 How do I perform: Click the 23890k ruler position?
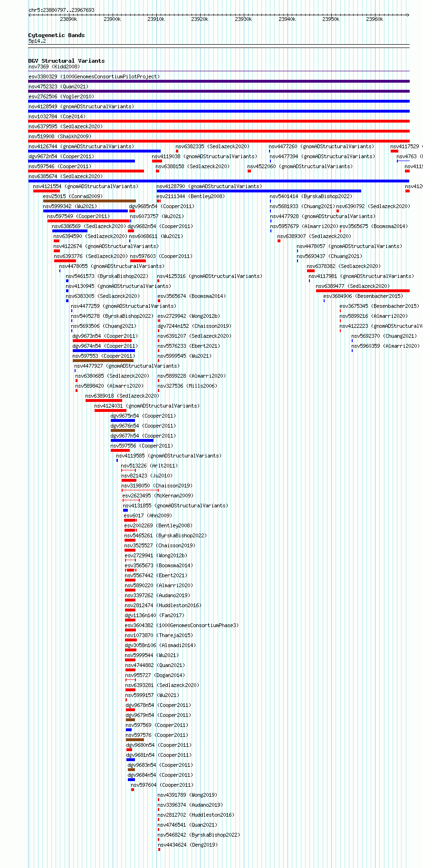tap(68, 19)
